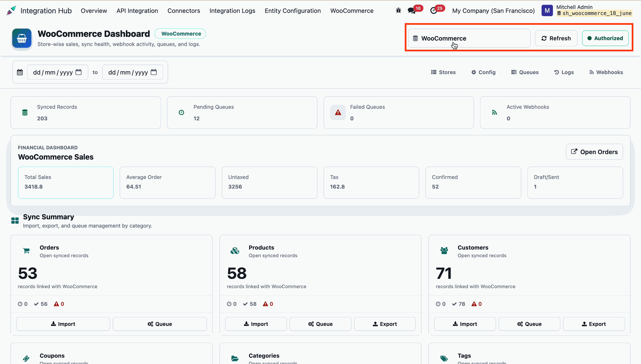Screen dimensions: 641x364
Task: Click Orders card failed count warning icon
Action: (x=56, y=304)
